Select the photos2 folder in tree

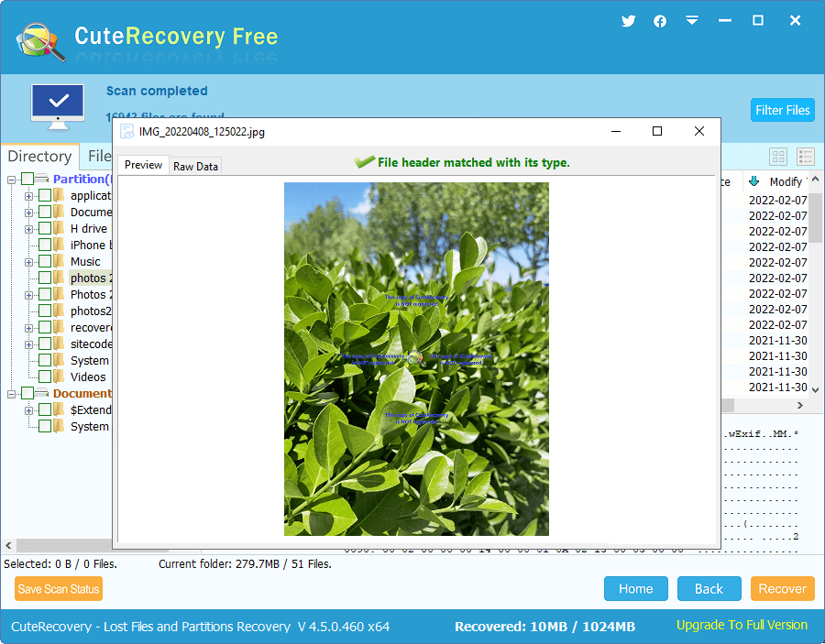pos(91,311)
